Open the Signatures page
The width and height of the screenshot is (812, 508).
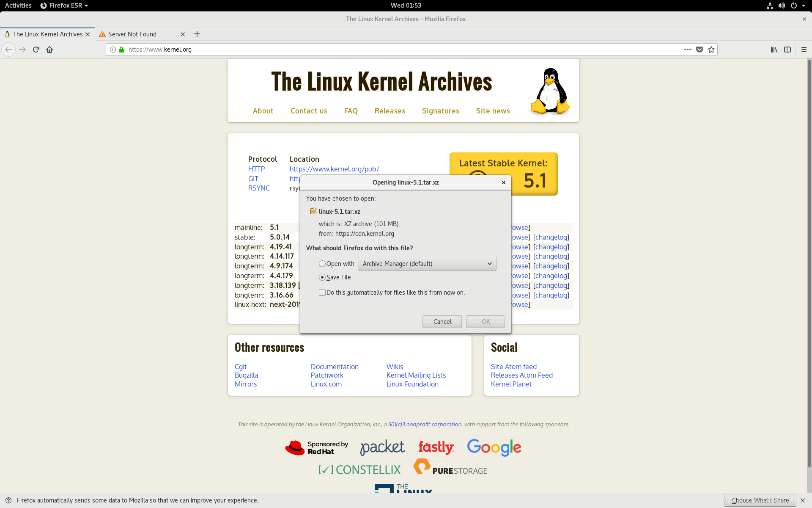point(441,111)
